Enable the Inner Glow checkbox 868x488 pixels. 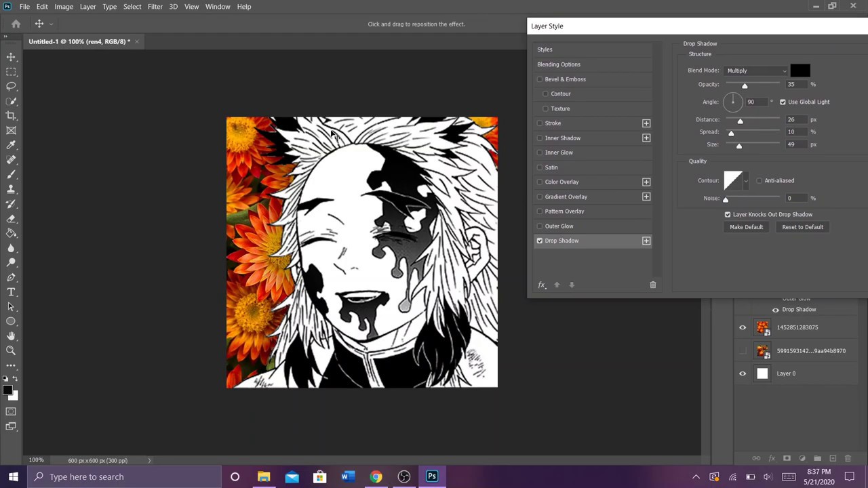[x=540, y=152]
